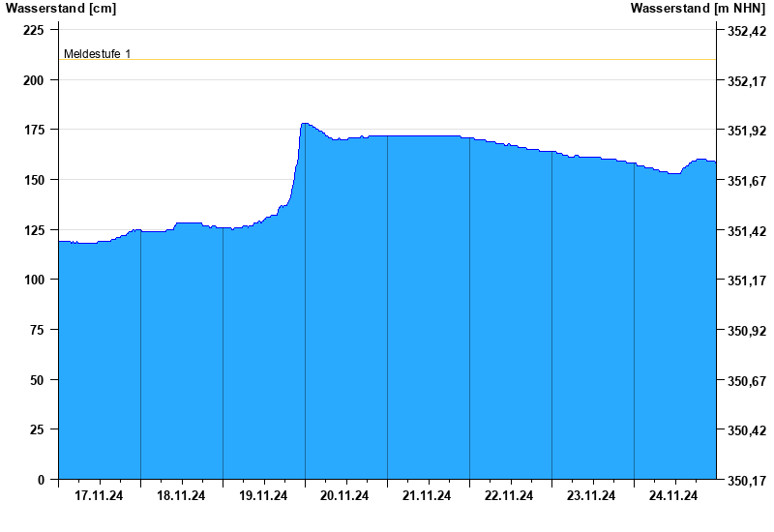Click the 351,17 value on right axis

click(x=747, y=281)
